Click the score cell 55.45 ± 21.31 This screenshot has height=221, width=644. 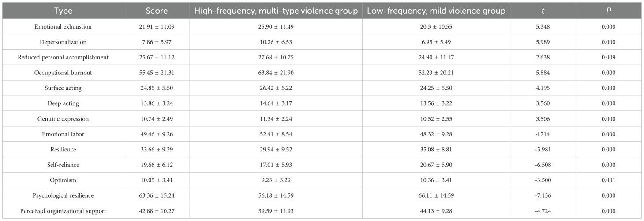coord(157,73)
